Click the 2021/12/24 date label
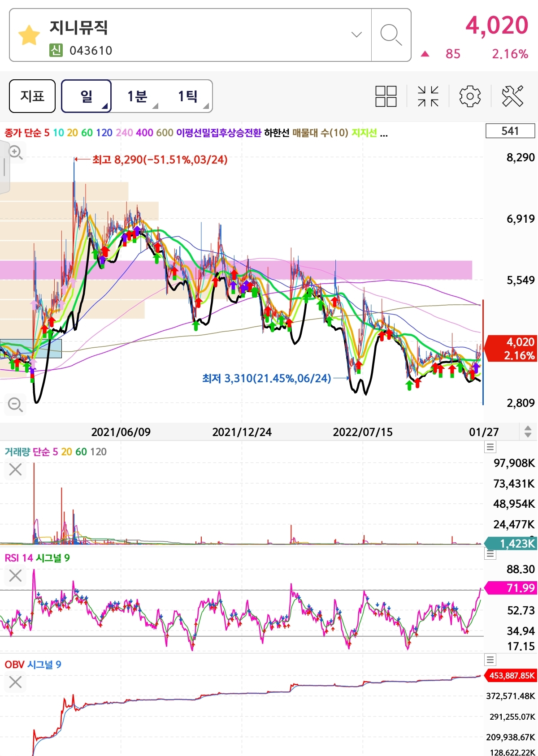The image size is (538, 756). [242, 432]
